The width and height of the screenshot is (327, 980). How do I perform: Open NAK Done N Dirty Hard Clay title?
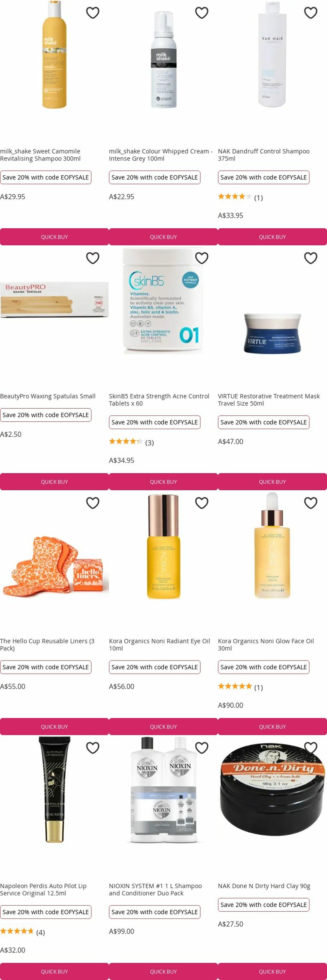[264, 886]
